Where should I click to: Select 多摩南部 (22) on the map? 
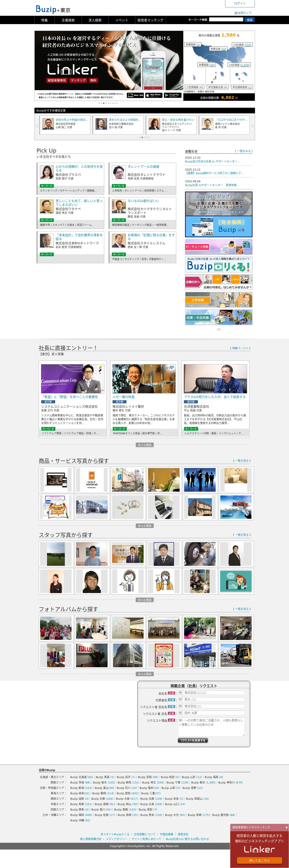point(207,65)
